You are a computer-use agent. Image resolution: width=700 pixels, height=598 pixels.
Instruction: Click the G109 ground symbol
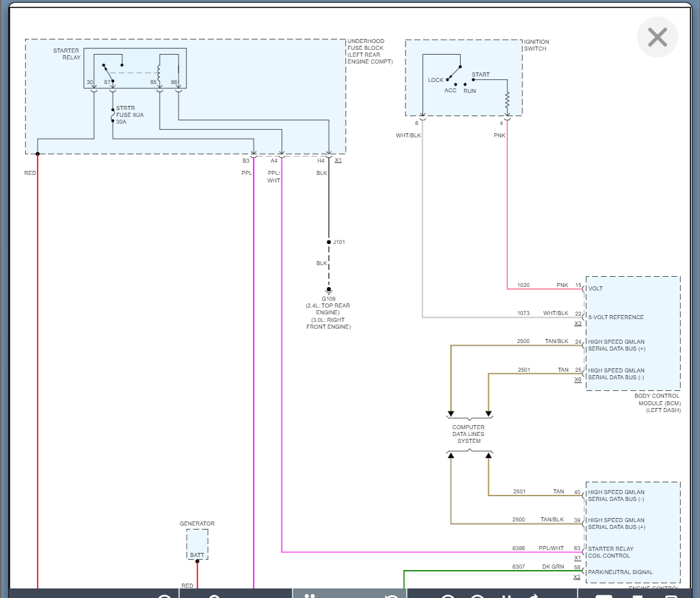point(328,290)
